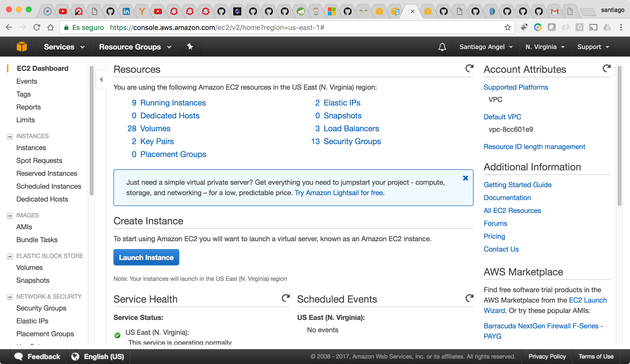Open Supported Platforms link

click(516, 87)
